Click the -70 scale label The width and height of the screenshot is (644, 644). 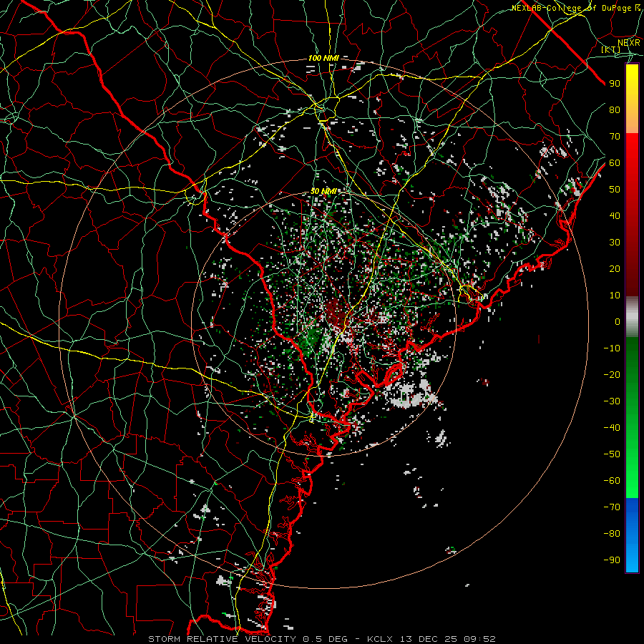pyautogui.click(x=612, y=507)
